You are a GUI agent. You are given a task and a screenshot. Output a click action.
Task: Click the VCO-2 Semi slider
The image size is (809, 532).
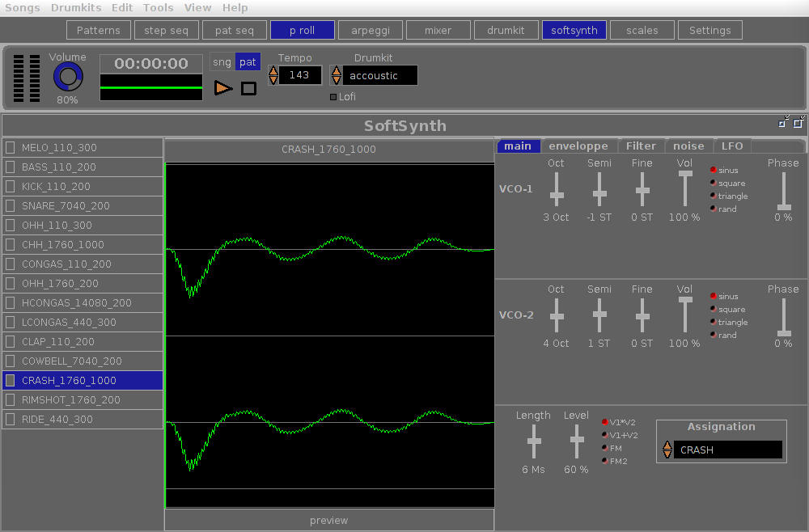point(599,315)
